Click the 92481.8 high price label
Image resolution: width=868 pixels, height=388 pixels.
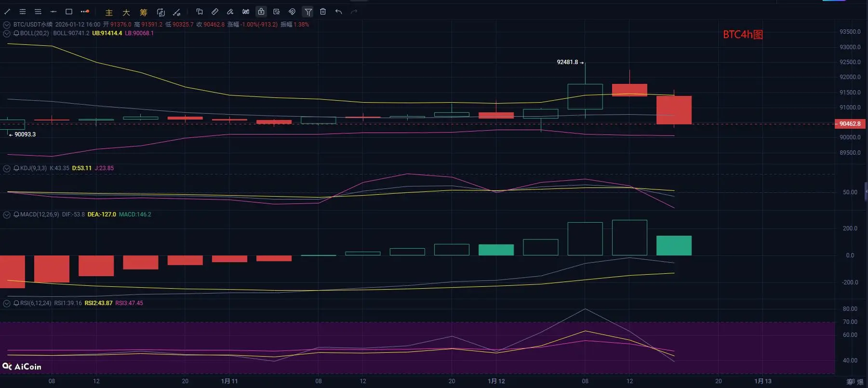pyautogui.click(x=567, y=62)
